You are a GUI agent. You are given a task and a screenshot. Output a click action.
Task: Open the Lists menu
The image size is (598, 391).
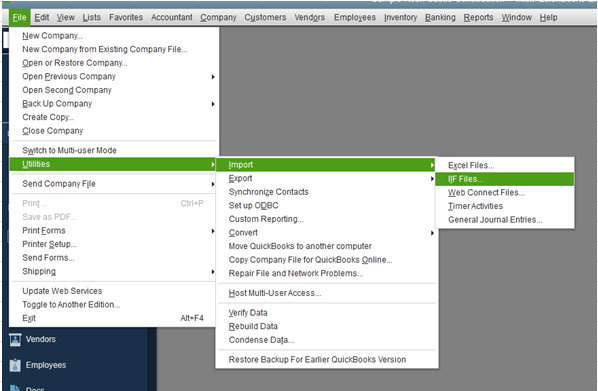[x=92, y=18]
